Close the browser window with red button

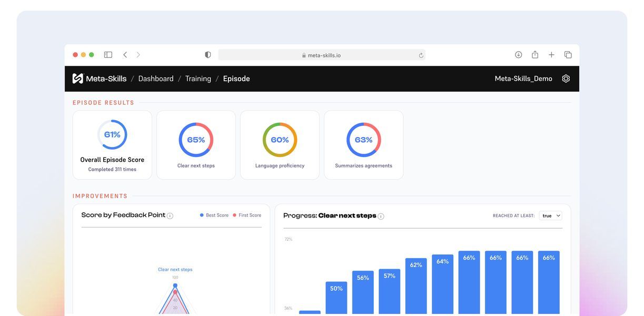point(75,55)
